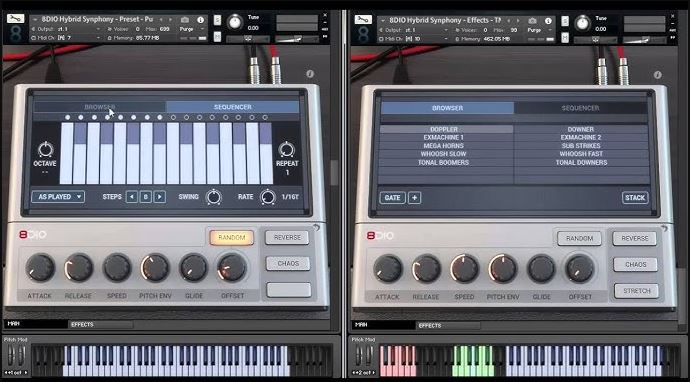Toggle REVERSE on the right instrument
The height and width of the screenshot is (382, 690).
click(x=635, y=238)
